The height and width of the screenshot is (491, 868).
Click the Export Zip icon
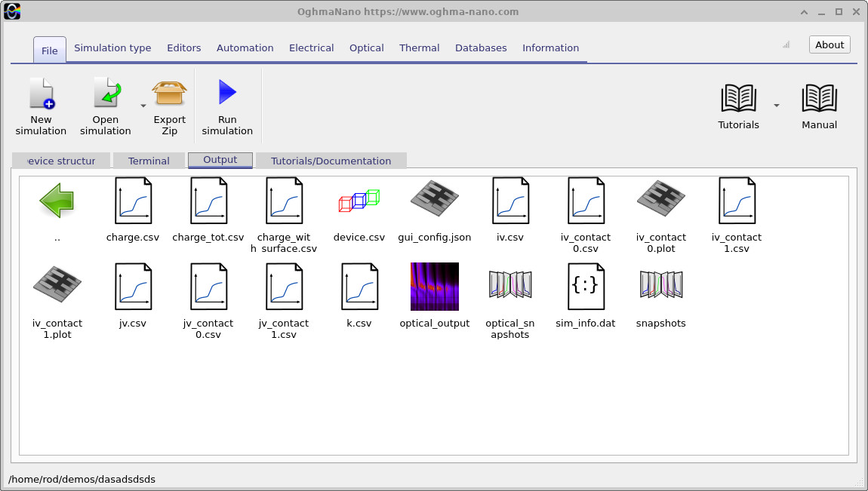[x=169, y=93]
